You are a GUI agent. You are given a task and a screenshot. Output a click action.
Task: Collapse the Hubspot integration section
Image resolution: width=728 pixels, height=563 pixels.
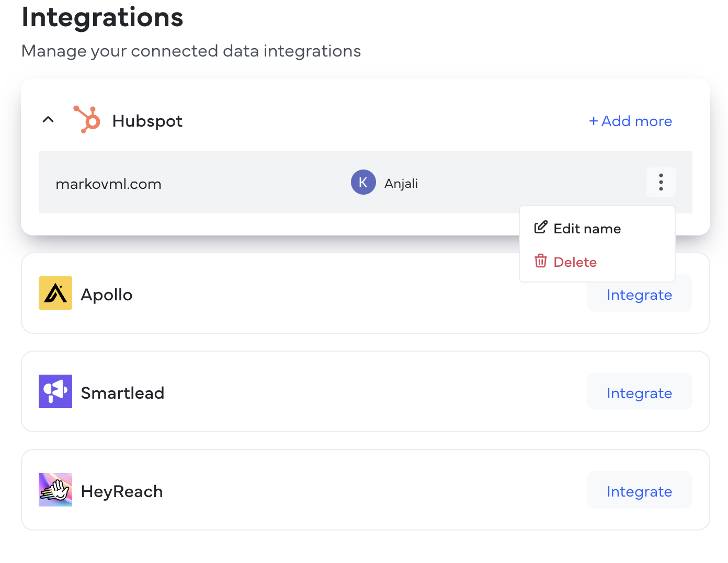tap(48, 120)
